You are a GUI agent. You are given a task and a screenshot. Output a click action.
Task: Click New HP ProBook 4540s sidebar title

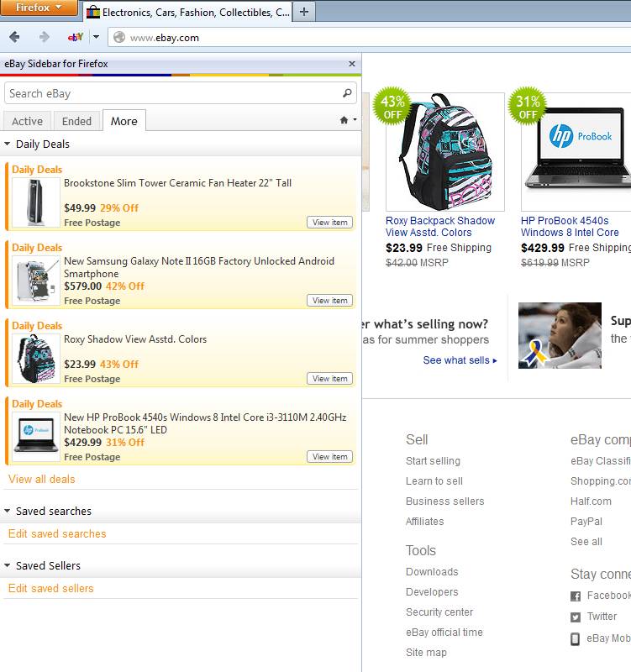[x=205, y=423]
